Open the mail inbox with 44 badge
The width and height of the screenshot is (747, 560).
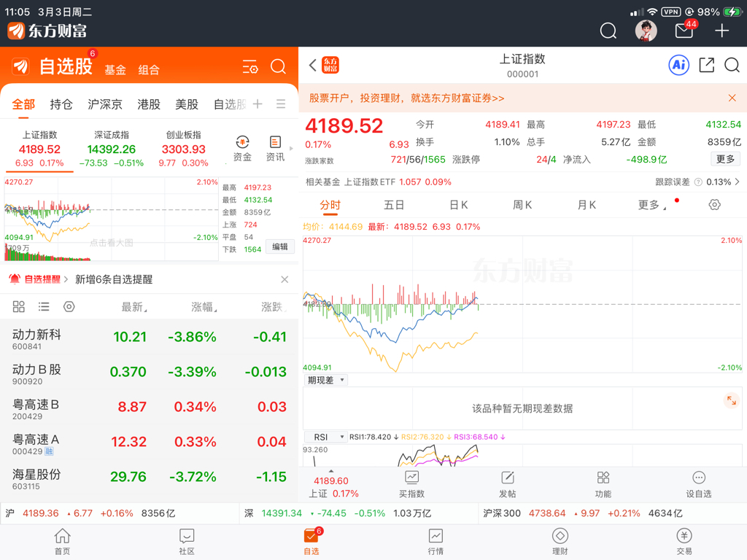(684, 31)
